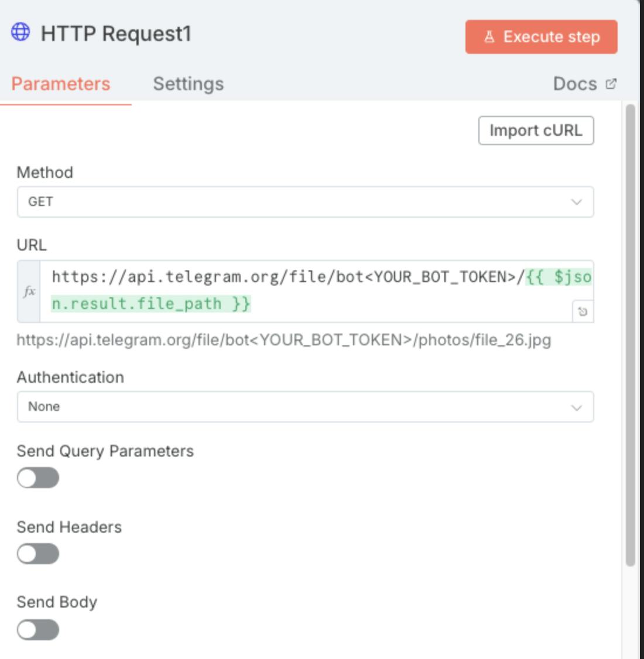Switch to the Settings tab
Image resolution: width=644 pixels, height=659 pixels.
point(188,84)
